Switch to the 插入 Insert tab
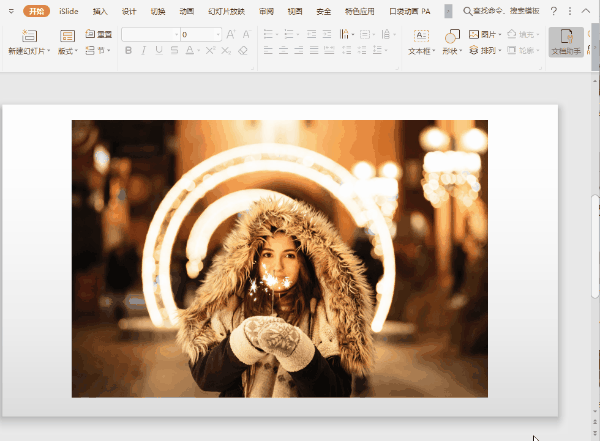The image size is (600, 441). click(100, 11)
